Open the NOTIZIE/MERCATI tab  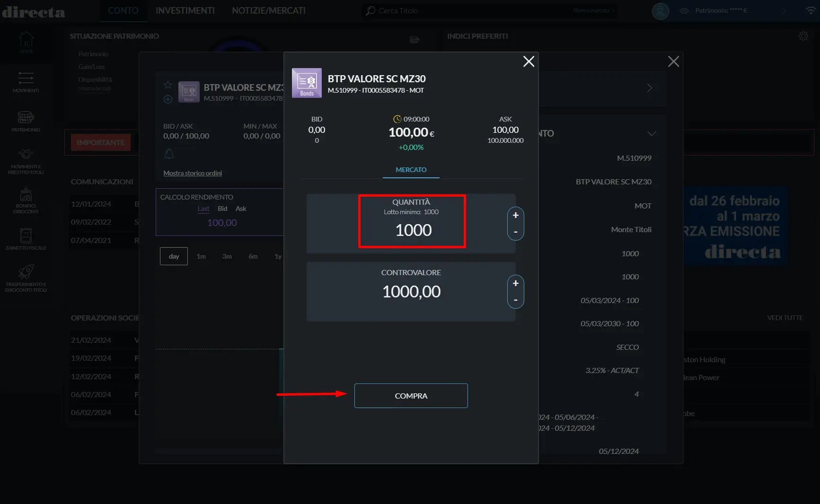click(x=269, y=10)
